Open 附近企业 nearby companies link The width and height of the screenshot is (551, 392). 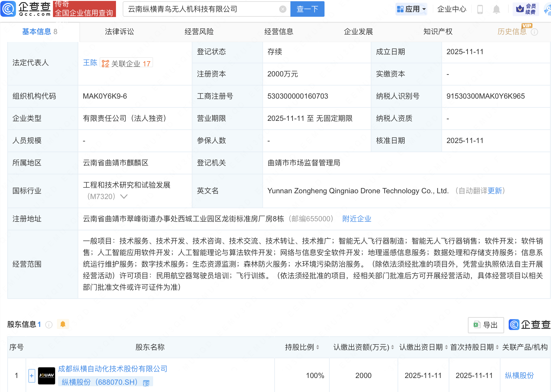tap(356, 219)
